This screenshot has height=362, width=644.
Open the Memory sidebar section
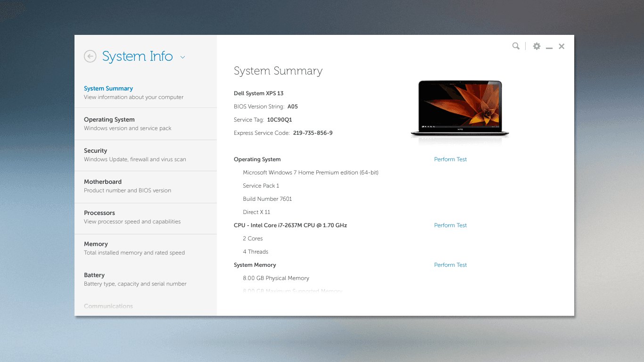[x=146, y=248]
